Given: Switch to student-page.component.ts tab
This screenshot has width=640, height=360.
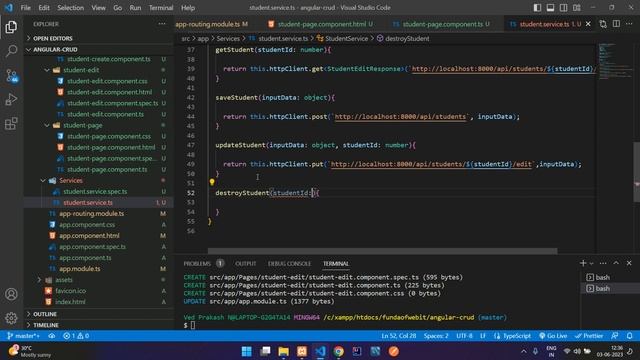Looking at the screenshot, I should (442, 24).
